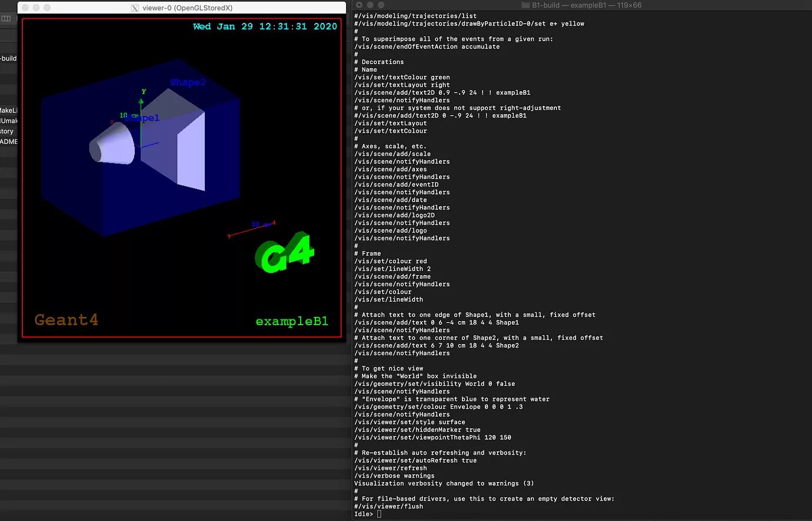Click the line /vis/viewer/set/style surface
Screen dimensions: 812x521
(x=410, y=422)
